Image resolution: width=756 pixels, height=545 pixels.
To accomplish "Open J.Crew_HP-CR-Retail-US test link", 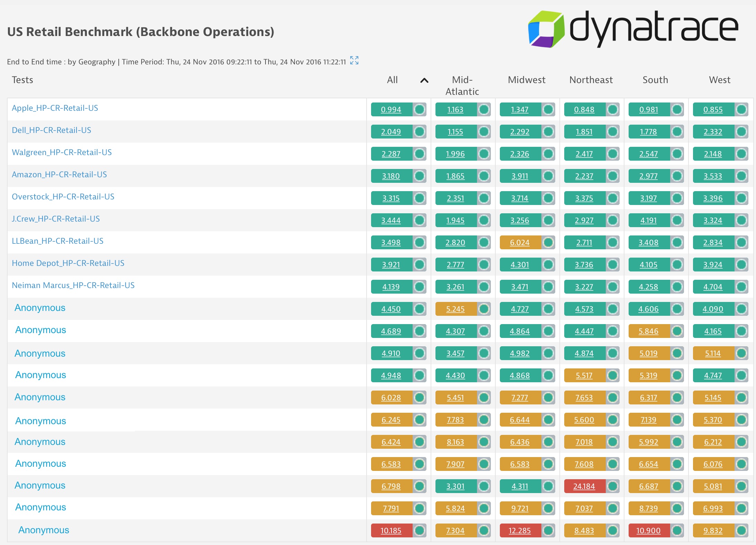I will click(x=56, y=219).
